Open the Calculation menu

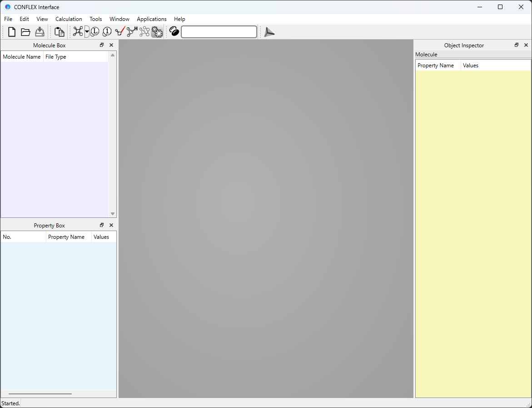coord(69,19)
